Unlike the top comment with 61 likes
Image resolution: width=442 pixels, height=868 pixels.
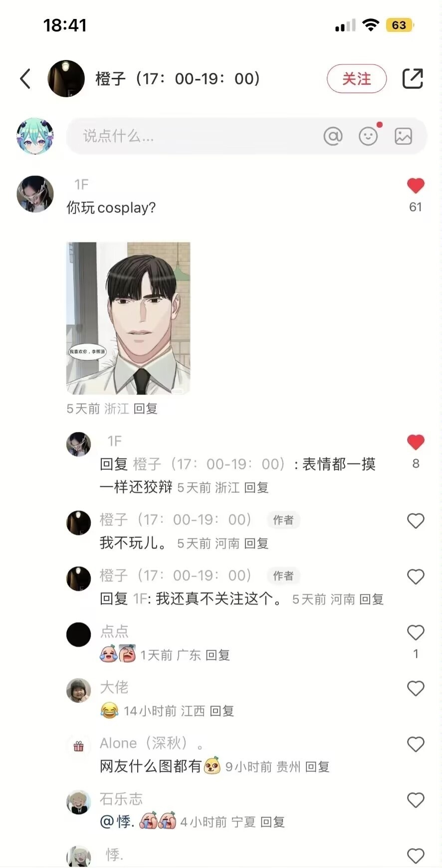[416, 186]
